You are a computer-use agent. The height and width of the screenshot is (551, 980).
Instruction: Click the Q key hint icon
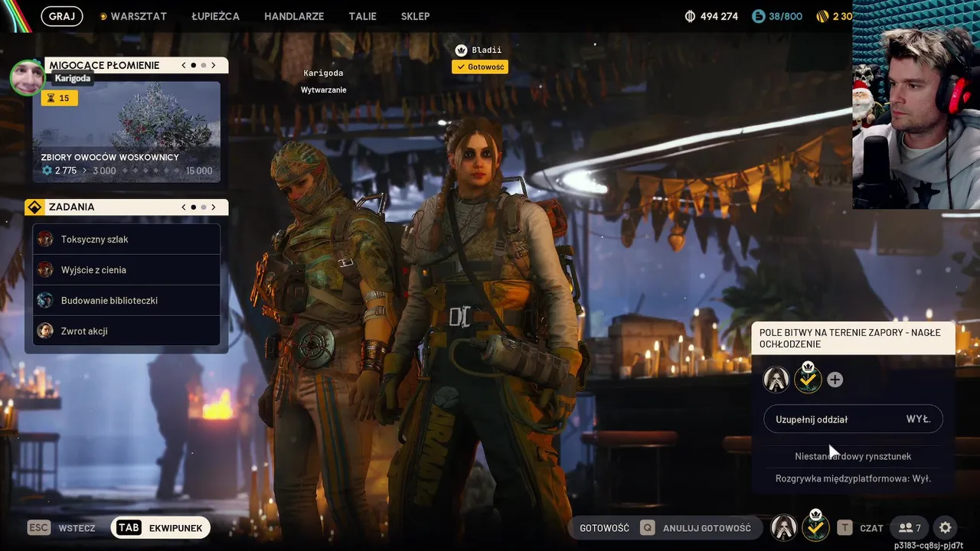point(647,528)
